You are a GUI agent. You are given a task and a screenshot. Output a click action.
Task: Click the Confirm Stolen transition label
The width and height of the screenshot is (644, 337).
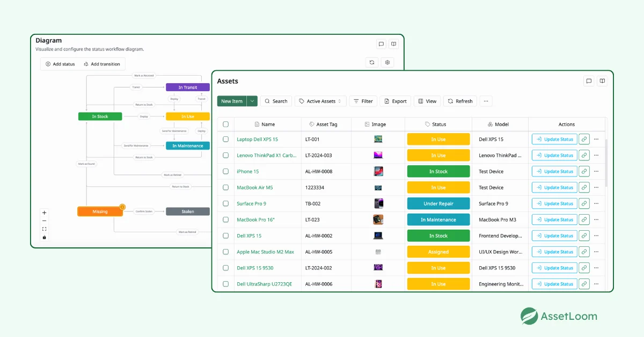[x=144, y=211]
